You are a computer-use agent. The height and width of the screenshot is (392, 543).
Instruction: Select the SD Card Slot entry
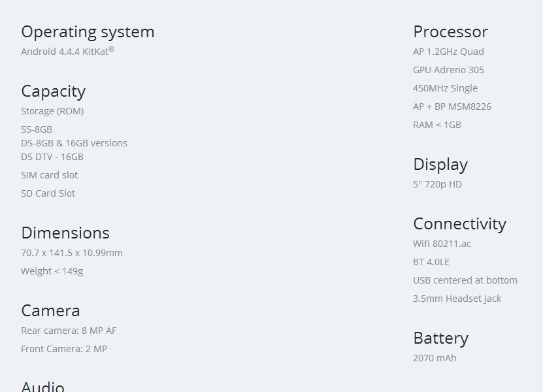(x=48, y=193)
